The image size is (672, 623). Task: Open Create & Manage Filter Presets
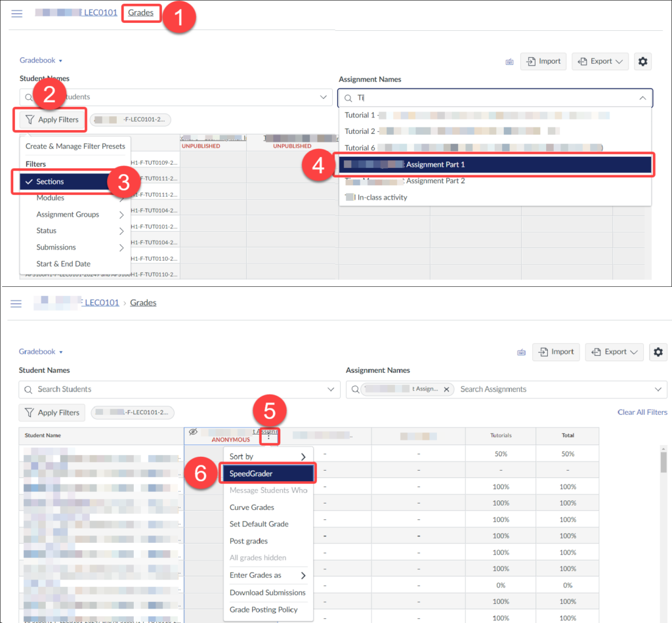75,146
